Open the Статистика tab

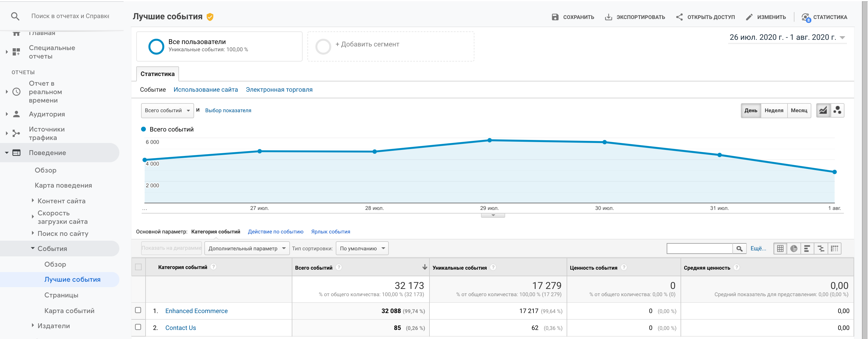coord(157,74)
